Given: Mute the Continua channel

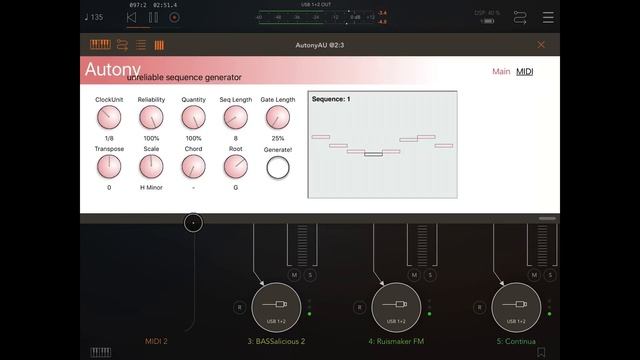Looking at the screenshot, I should coord(534,275).
